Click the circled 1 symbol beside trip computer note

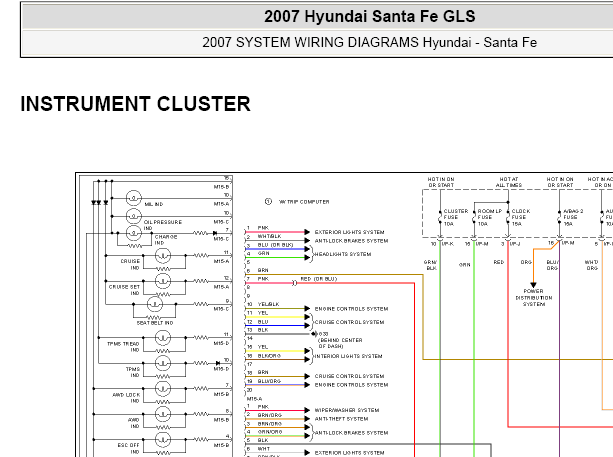point(268,201)
